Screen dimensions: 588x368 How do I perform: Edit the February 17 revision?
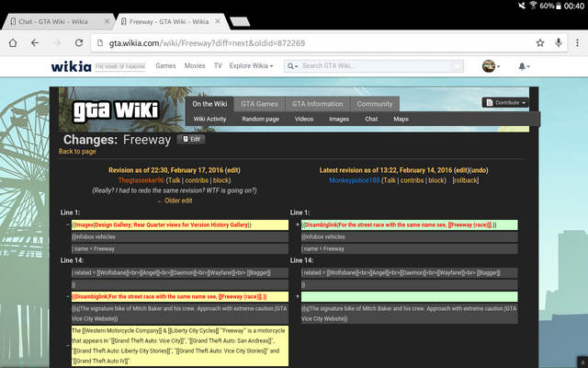232,170
